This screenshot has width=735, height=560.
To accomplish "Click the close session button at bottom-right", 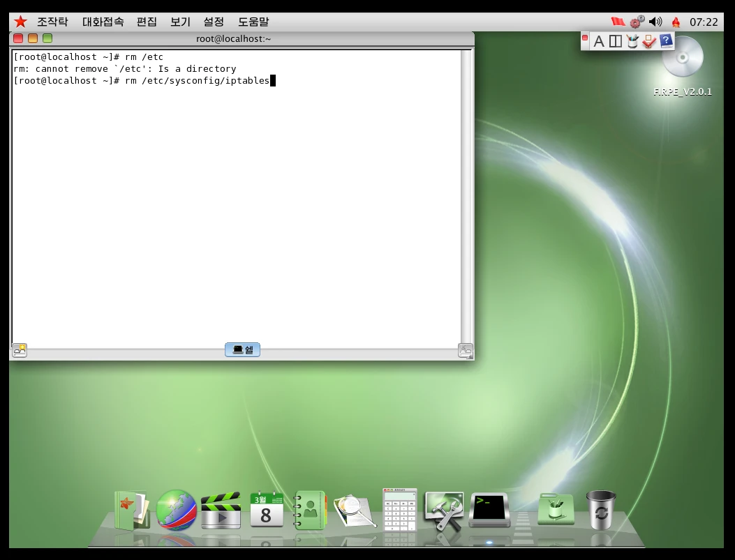I will pyautogui.click(x=465, y=350).
